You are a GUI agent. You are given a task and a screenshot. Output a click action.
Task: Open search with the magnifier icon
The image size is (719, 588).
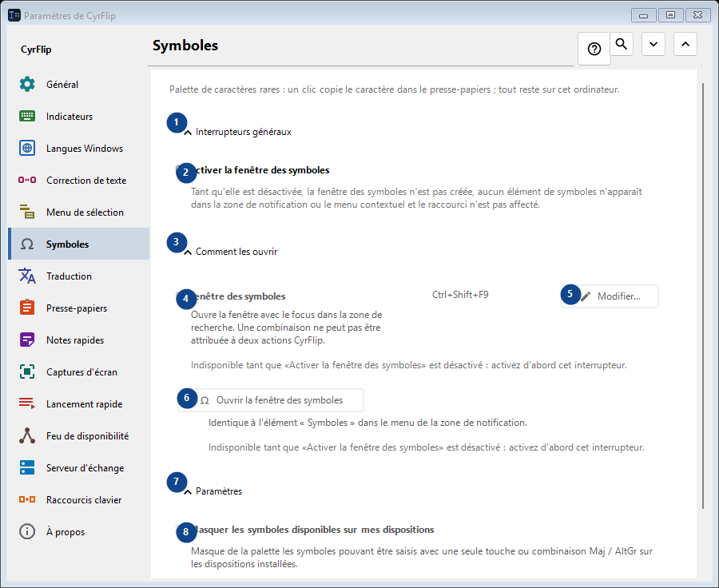622,44
